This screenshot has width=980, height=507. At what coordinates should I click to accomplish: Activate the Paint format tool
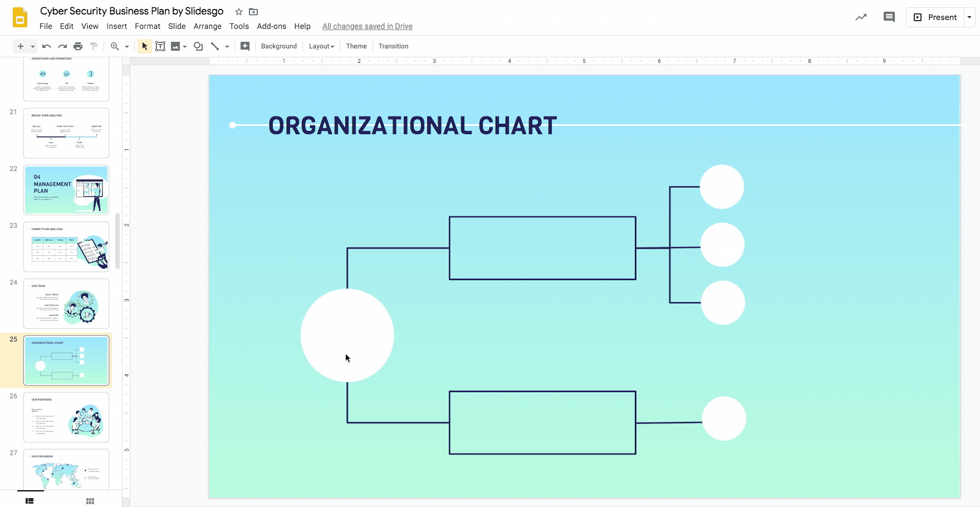point(94,46)
